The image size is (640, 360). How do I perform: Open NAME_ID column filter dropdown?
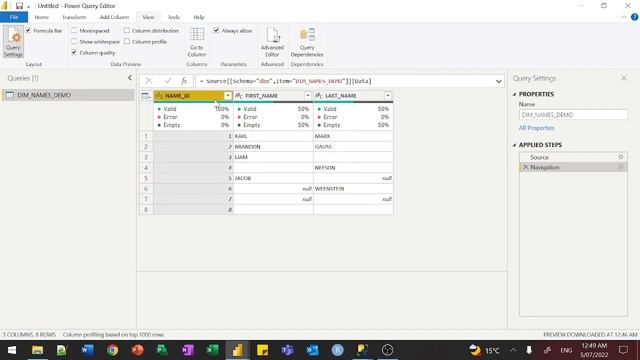(x=228, y=96)
